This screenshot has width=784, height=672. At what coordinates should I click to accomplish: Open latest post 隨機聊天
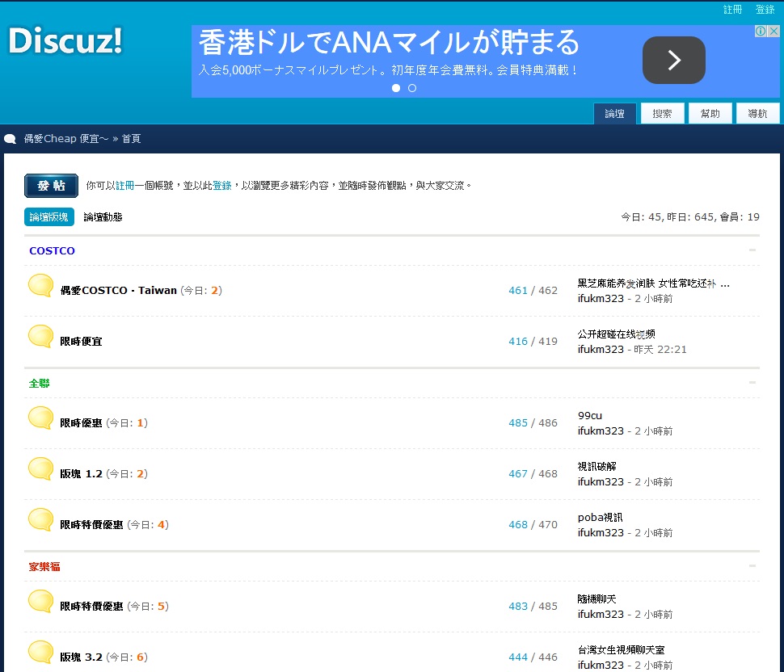coord(597,599)
